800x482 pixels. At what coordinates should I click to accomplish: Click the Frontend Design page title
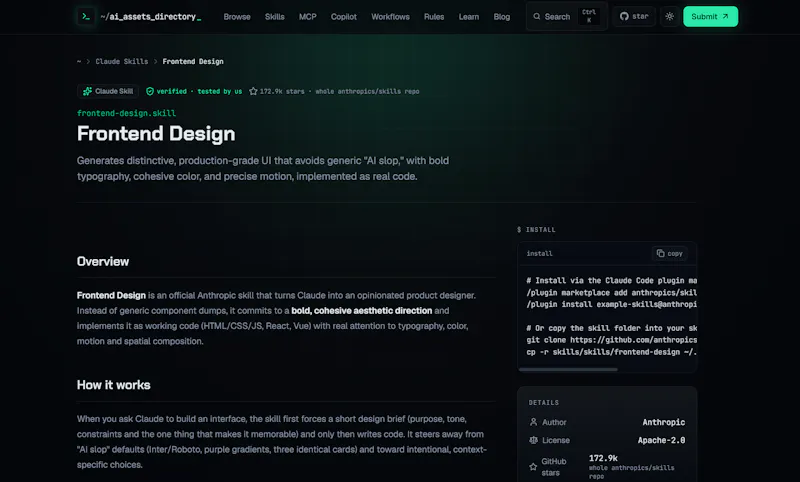[x=156, y=134]
